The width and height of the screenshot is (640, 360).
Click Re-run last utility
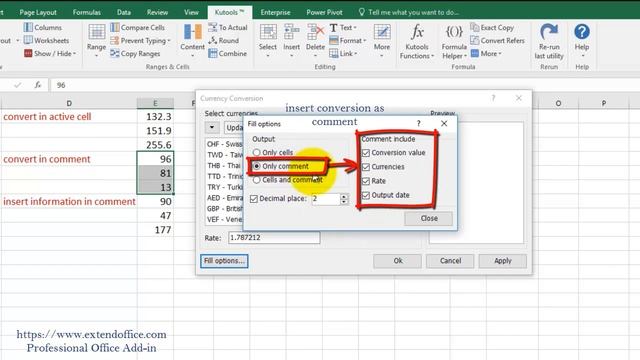549,41
